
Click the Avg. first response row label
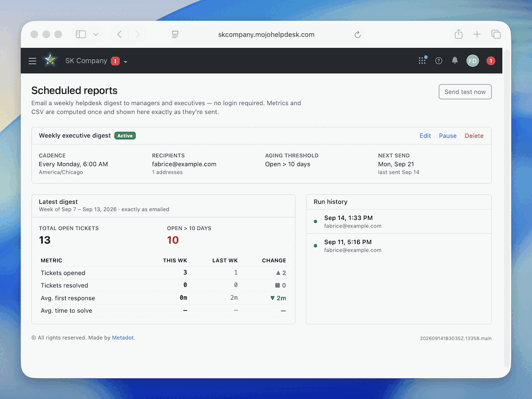click(68, 298)
